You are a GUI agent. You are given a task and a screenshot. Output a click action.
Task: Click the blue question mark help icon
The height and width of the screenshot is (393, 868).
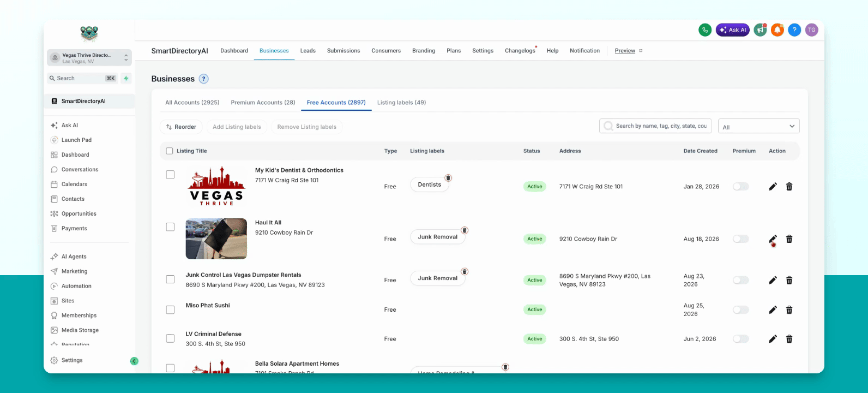794,30
